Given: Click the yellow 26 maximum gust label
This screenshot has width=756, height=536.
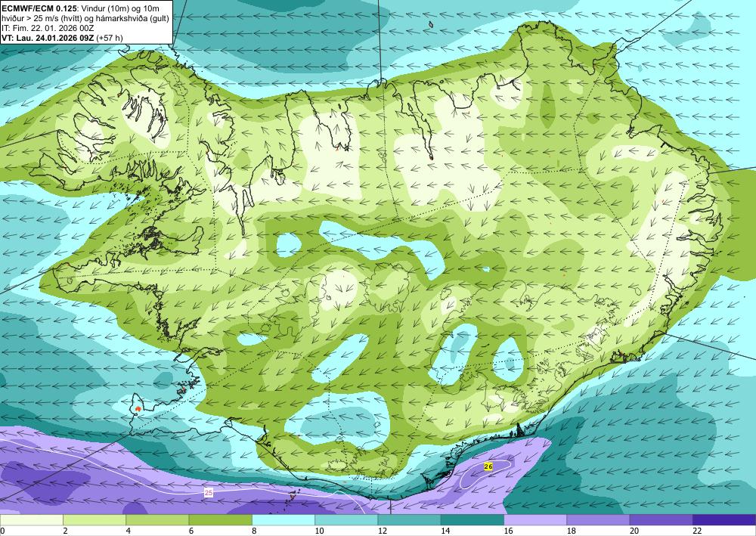Looking at the screenshot, I should 488,466.
